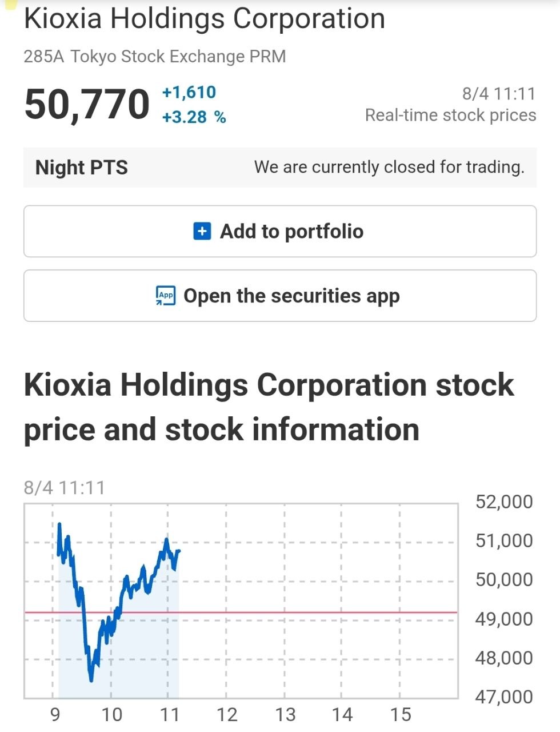Click the plus icon beside Add to portfolio
The image size is (560, 732).
tap(202, 232)
